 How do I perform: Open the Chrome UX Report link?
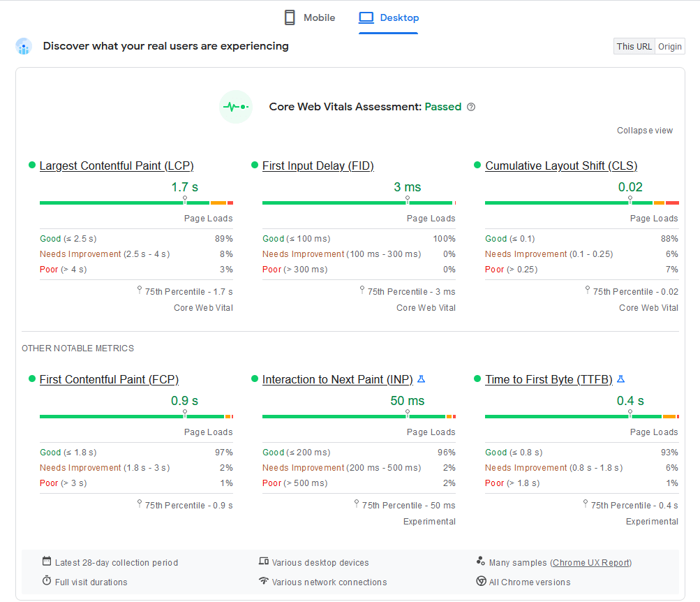591,562
